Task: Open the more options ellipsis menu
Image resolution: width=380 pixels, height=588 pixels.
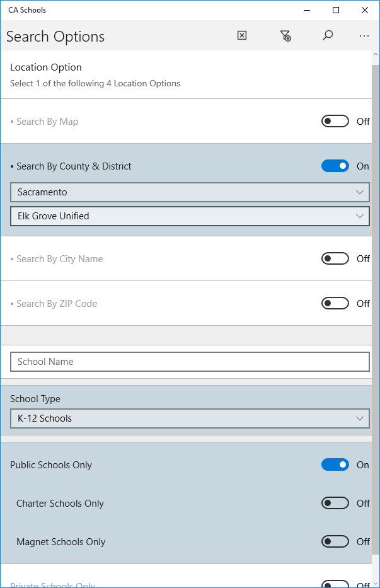Action: [364, 36]
